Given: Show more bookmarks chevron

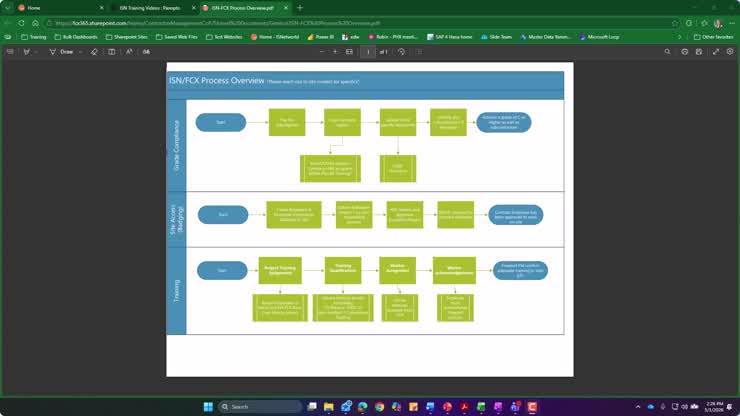Looking at the screenshot, I should coord(680,37).
